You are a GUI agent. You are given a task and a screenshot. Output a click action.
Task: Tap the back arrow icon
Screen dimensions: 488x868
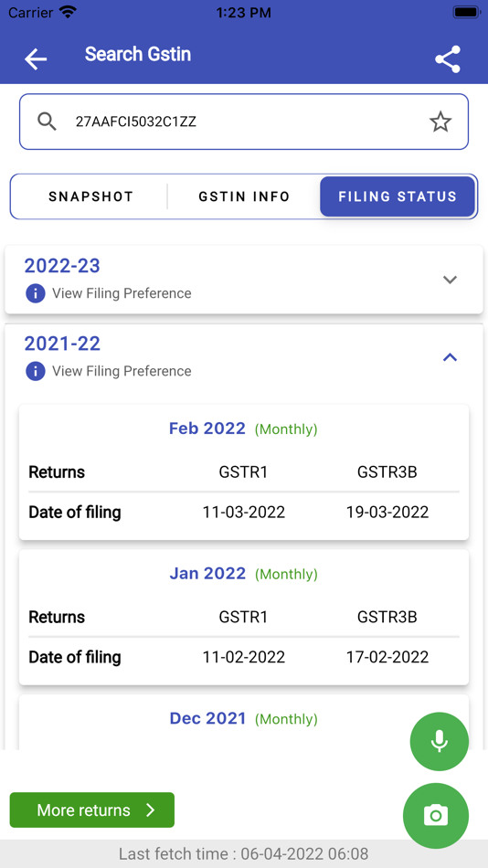tap(36, 58)
